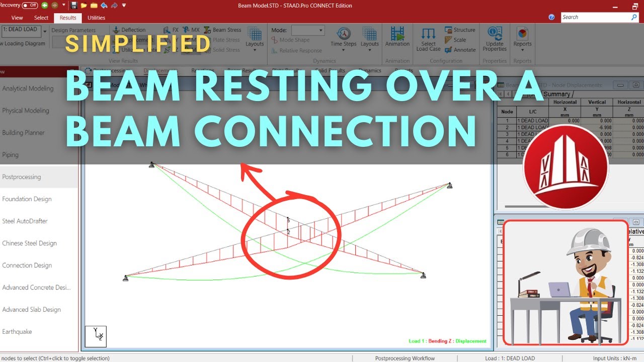Viewport: 644px width, 362px height.
Task: Open the Mode dropdown box
Action: 308,30
